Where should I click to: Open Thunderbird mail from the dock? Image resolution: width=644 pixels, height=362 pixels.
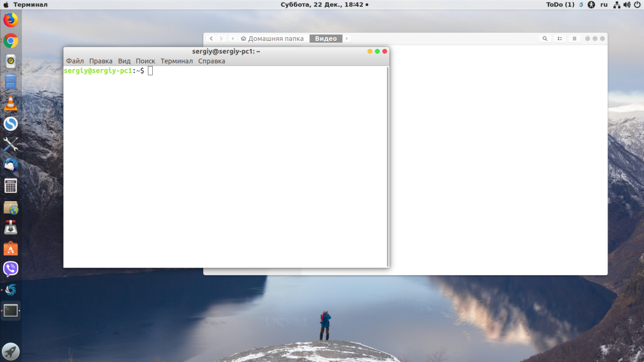[x=11, y=165]
